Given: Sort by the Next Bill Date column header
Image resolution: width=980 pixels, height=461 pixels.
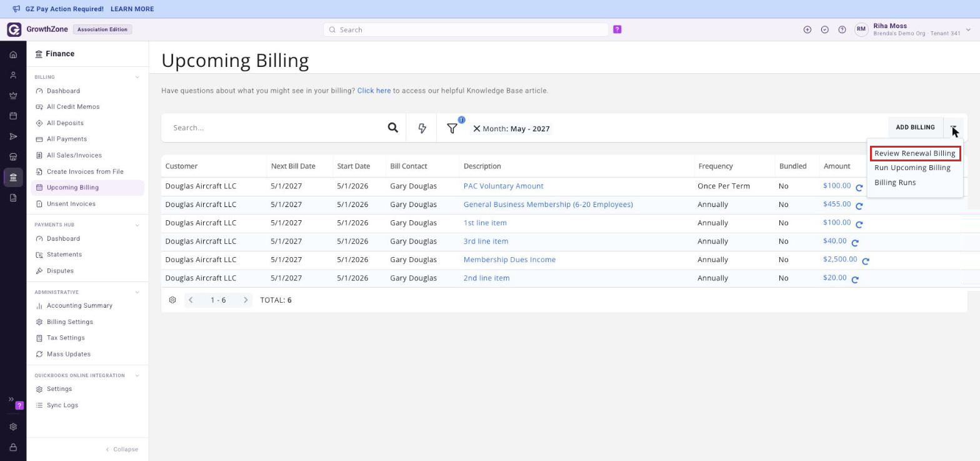Looking at the screenshot, I should [x=293, y=166].
